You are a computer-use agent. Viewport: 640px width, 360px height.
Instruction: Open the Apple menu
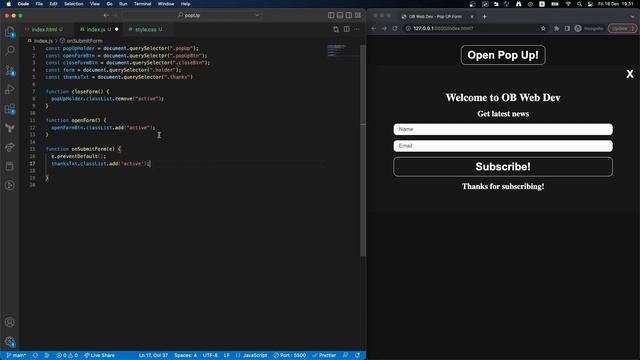click(9, 4)
